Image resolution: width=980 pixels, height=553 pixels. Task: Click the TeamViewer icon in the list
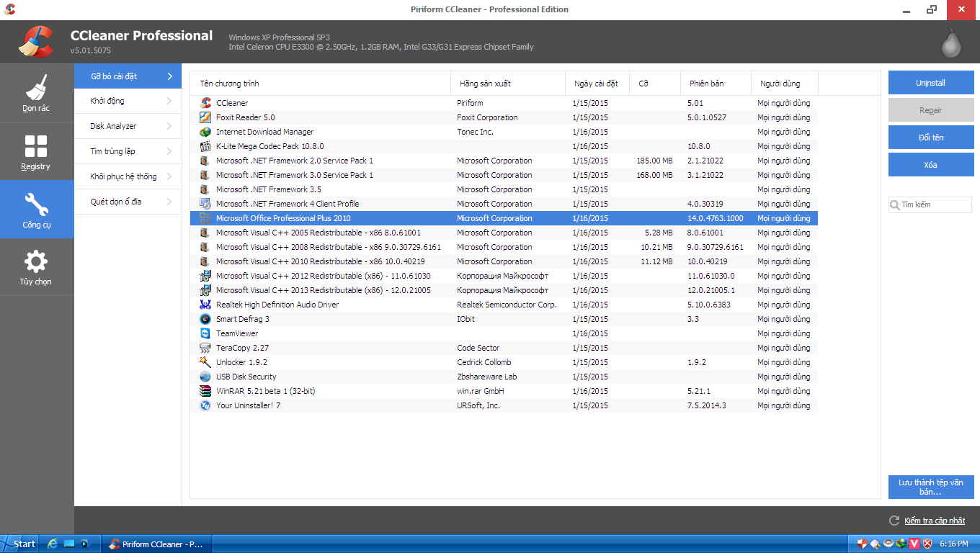pos(205,333)
